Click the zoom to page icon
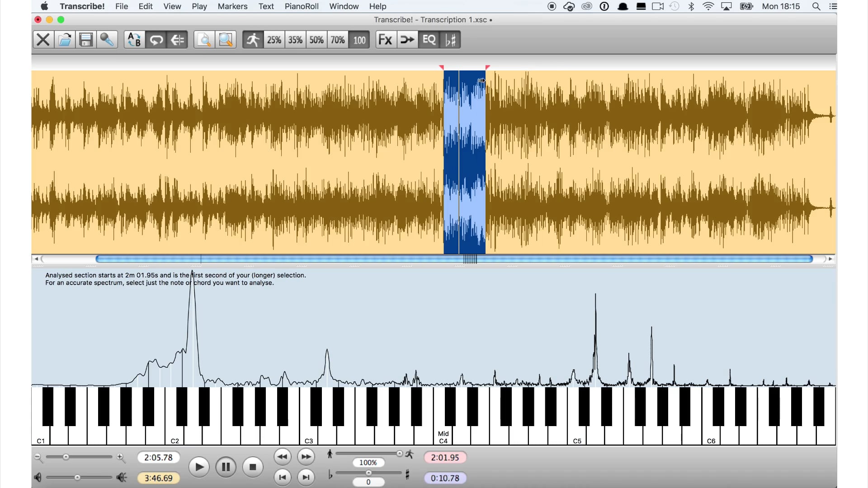 coord(204,40)
